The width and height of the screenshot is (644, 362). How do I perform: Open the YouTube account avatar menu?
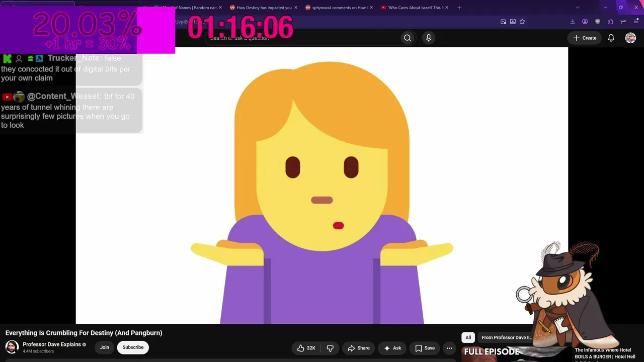[x=630, y=38]
